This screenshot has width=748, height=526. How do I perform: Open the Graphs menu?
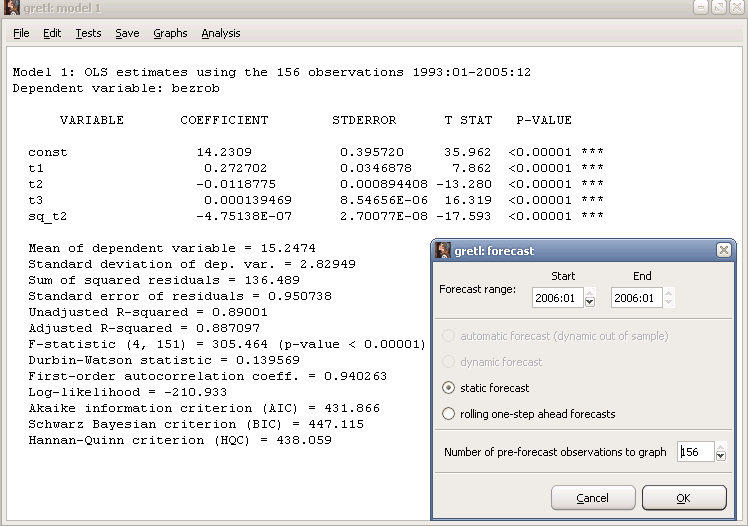(x=170, y=33)
